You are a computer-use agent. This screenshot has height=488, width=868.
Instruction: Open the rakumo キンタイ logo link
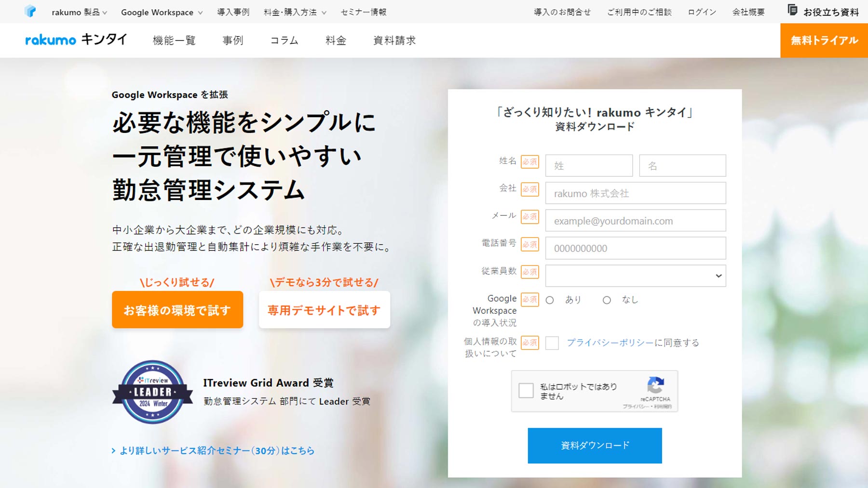pyautogui.click(x=76, y=40)
